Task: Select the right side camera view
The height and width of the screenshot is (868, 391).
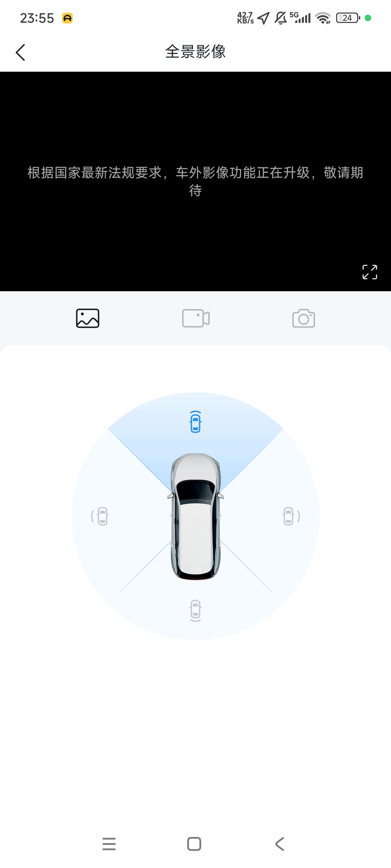Action: 291,516
